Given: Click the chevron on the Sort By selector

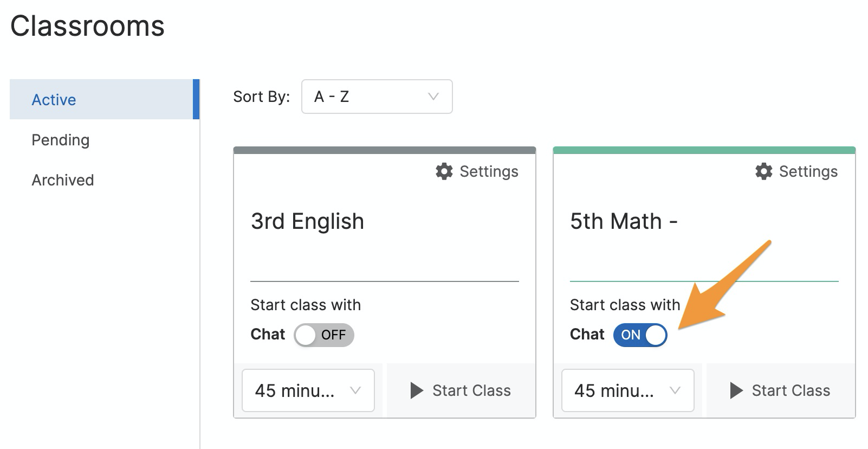Looking at the screenshot, I should click(x=432, y=97).
